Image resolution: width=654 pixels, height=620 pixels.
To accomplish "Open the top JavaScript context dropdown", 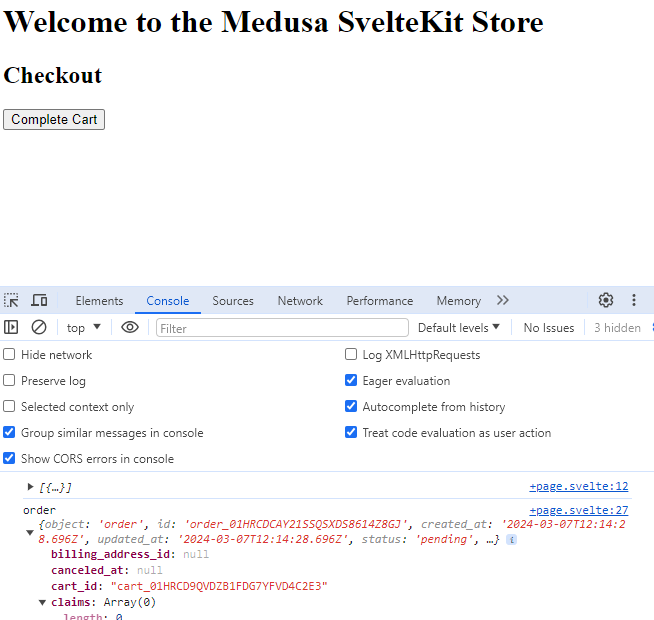I will coord(84,328).
